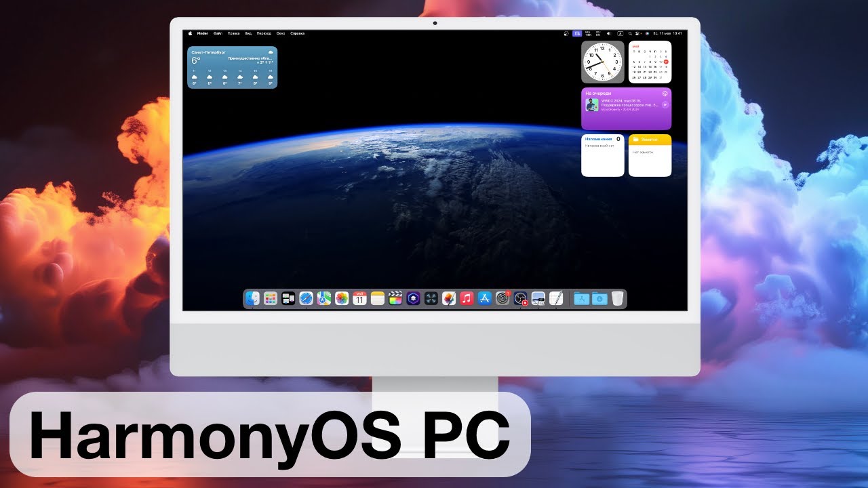Click the keyboard input source icon
Viewport: 868px width, 488px height.
[620, 33]
